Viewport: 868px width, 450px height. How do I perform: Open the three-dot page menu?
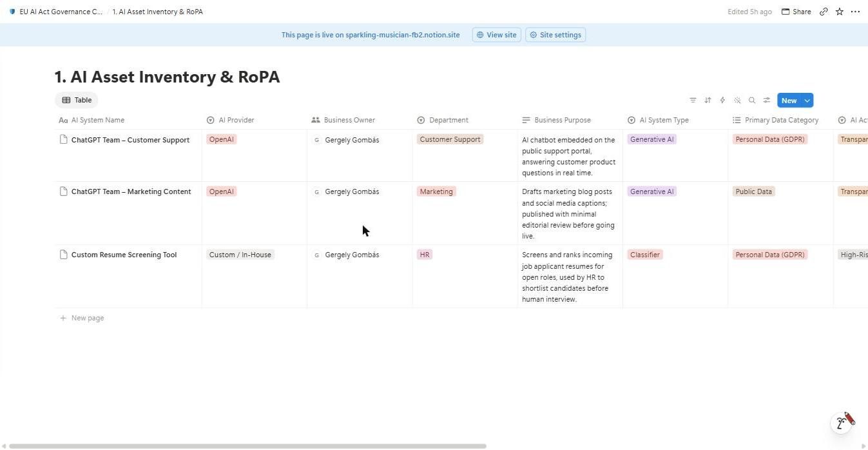point(855,12)
